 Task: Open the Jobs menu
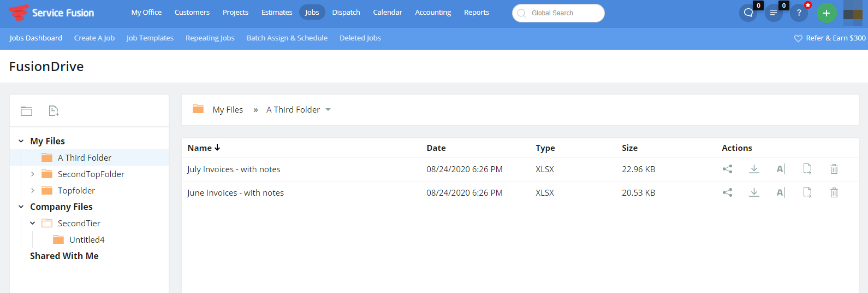[x=312, y=12]
